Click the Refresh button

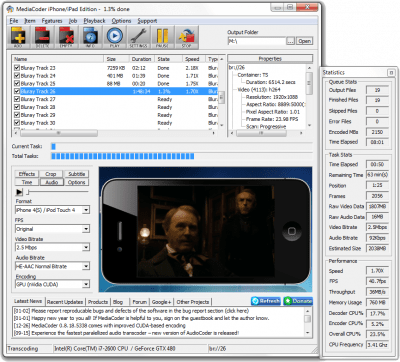click(x=266, y=301)
